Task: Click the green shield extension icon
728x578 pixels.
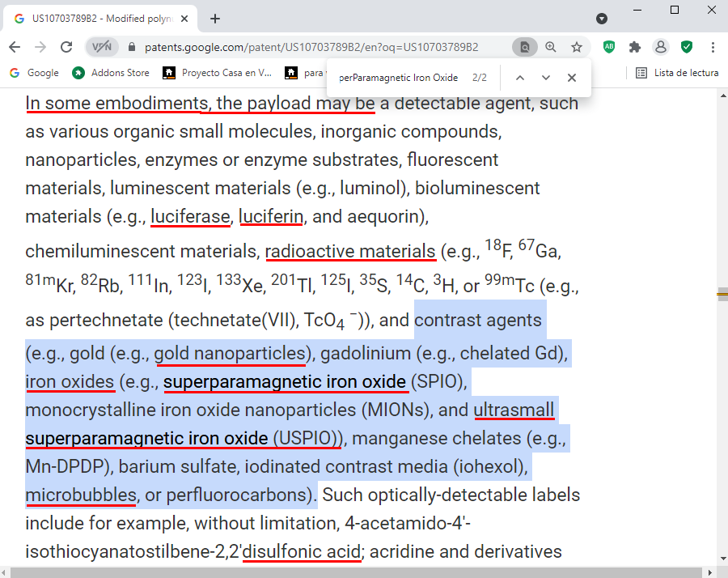Action: coord(687,47)
